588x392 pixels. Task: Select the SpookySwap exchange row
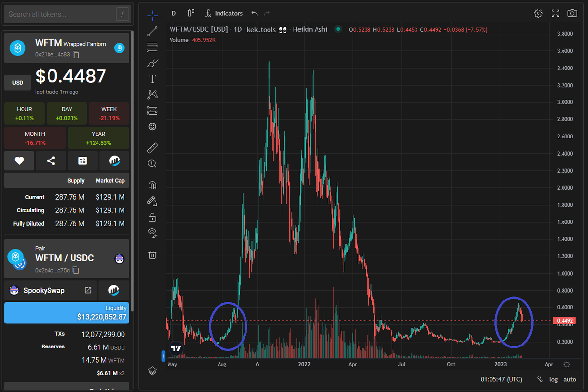(51, 290)
